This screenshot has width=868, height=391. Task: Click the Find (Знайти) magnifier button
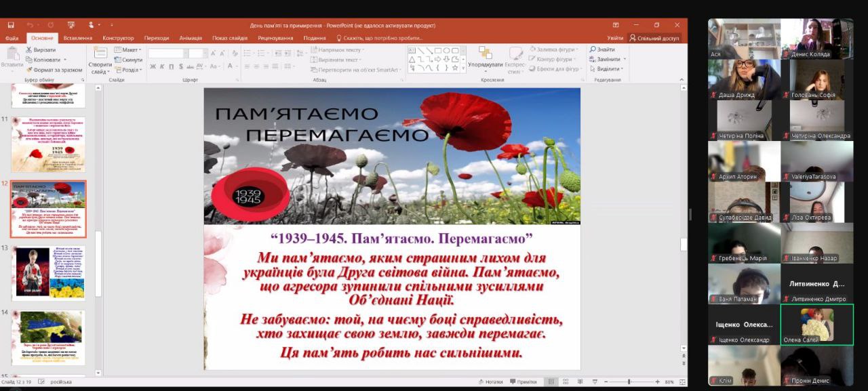pyautogui.click(x=602, y=49)
